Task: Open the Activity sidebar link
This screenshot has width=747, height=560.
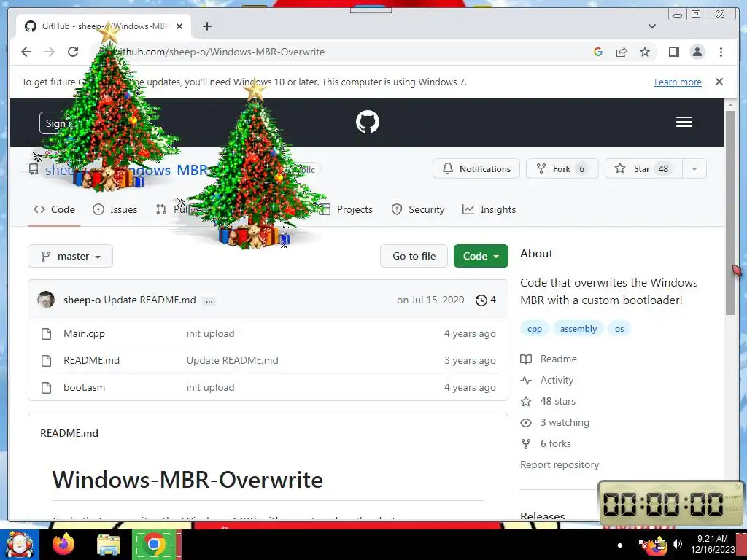Action: coord(547,381)
